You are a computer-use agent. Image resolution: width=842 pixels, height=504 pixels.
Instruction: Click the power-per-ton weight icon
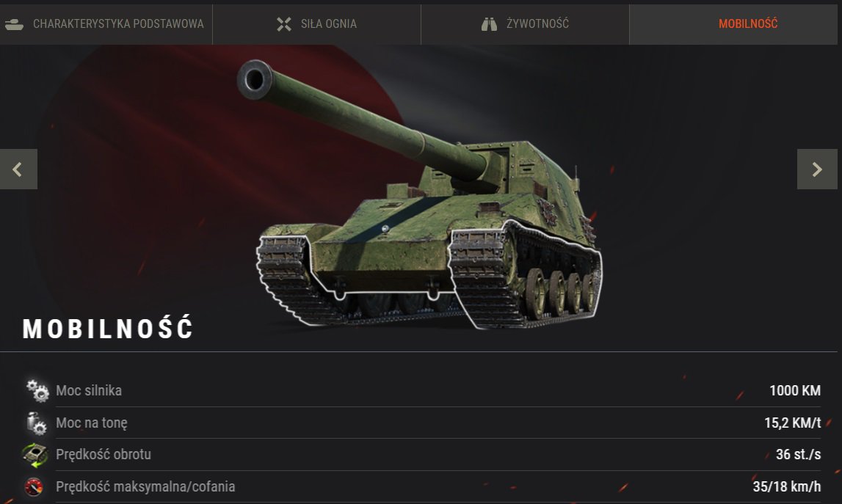click(x=37, y=423)
